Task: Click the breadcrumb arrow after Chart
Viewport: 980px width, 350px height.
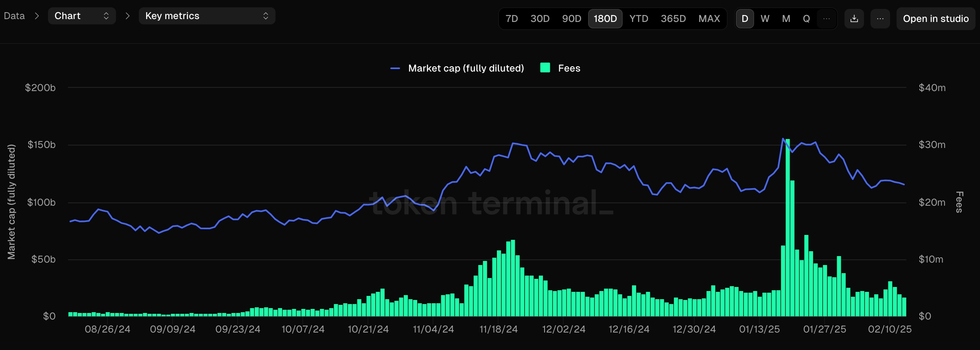Action: click(x=127, y=16)
